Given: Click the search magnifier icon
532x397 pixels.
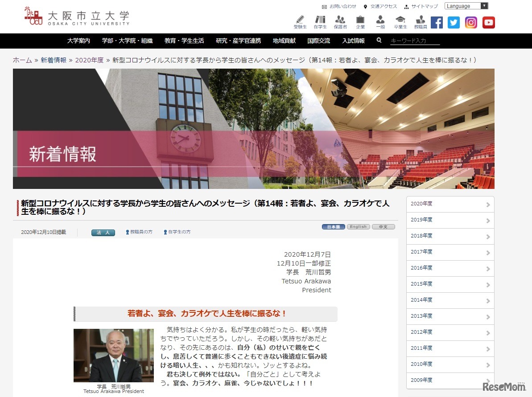Looking at the screenshot, I should [379, 41].
